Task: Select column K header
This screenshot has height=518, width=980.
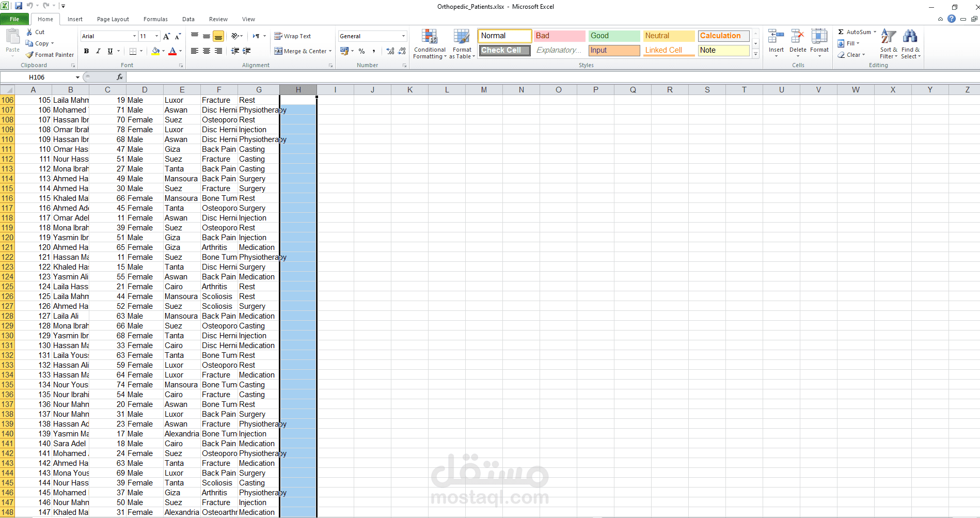Action: coord(409,90)
